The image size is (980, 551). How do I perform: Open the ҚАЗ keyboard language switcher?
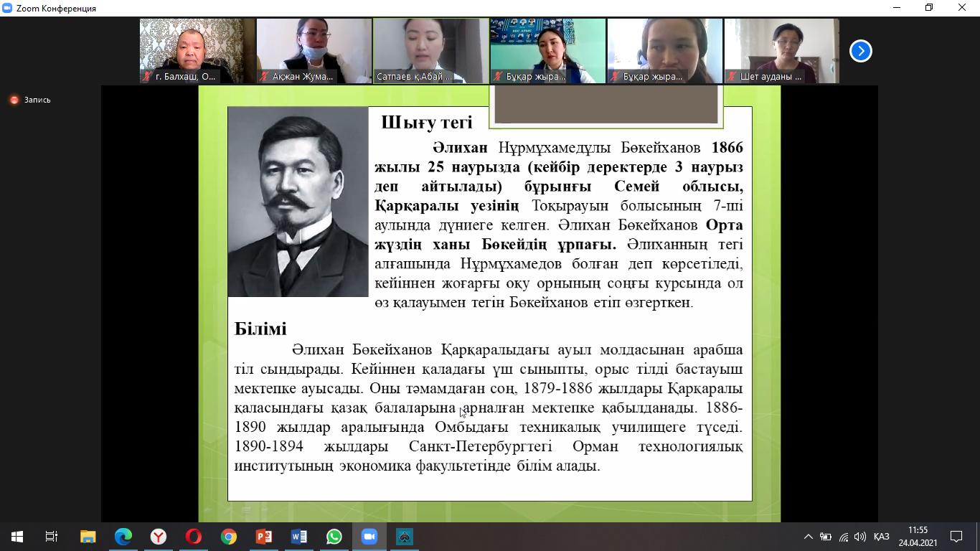882,537
